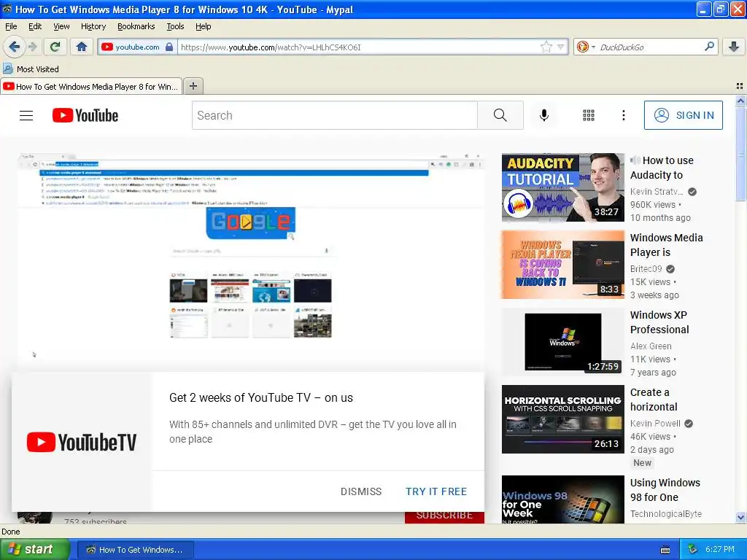Open the Windows Start menu
The width and height of the screenshot is (747, 560).
(34, 549)
